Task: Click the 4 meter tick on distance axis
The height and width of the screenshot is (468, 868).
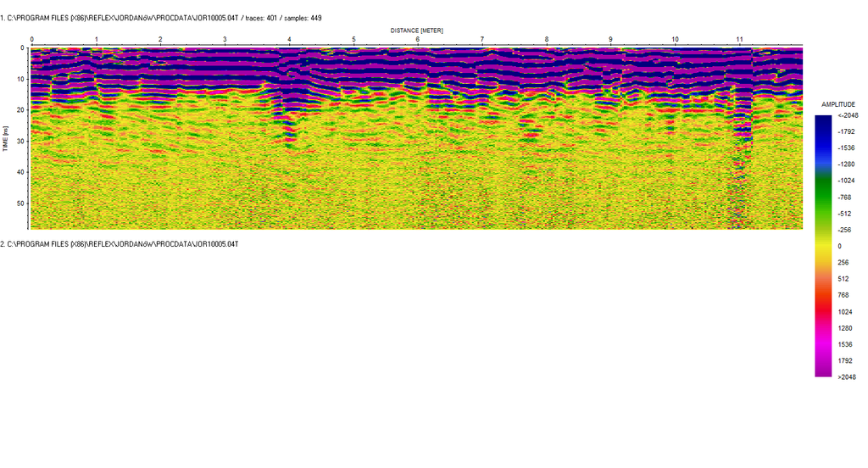Action: (289, 40)
